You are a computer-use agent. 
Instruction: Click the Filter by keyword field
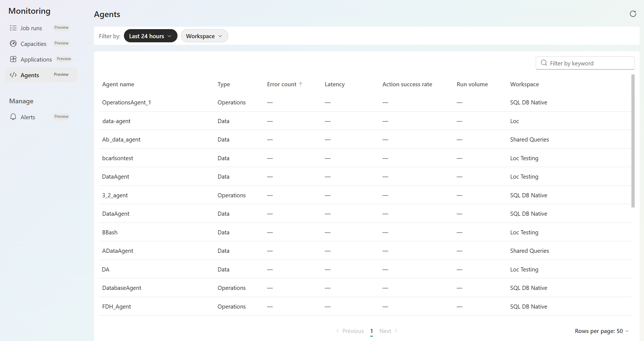point(585,63)
